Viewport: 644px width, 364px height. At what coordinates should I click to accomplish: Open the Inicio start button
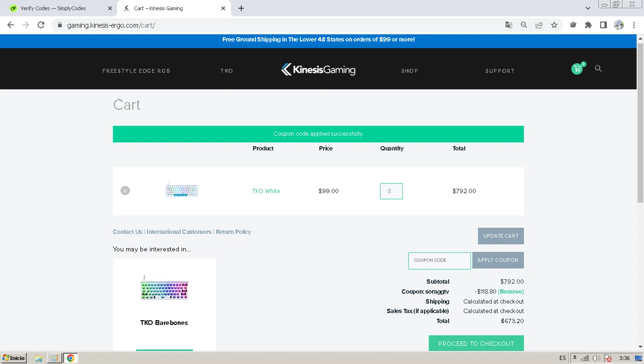(x=14, y=358)
